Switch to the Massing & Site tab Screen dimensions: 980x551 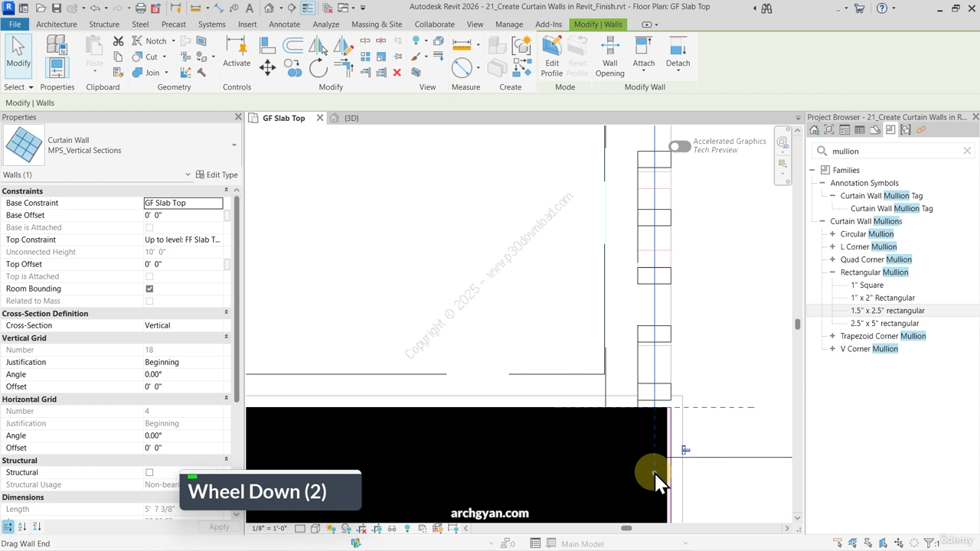point(377,24)
